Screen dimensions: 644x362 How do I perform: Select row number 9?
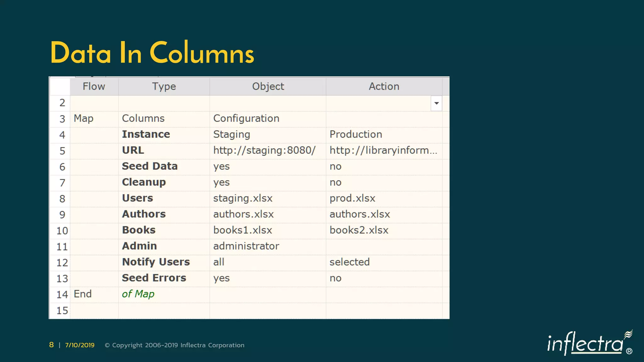(x=60, y=215)
